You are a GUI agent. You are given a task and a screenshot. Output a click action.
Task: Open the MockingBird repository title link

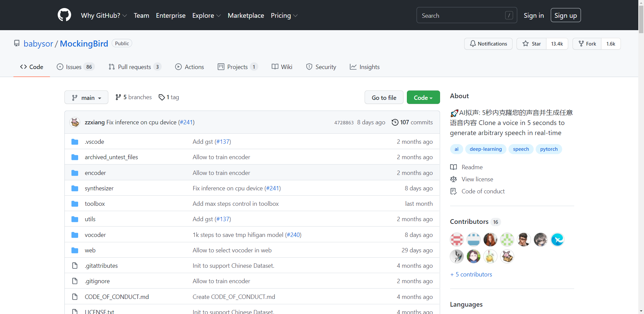(x=84, y=44)
